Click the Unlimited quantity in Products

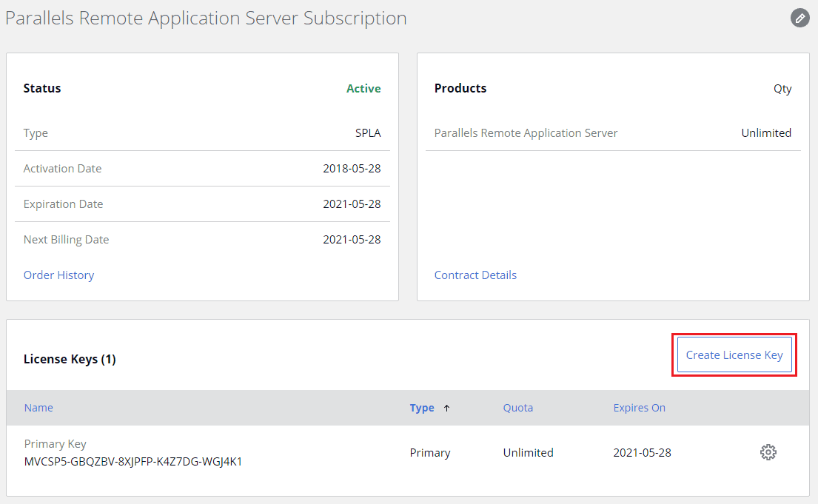click(x=766, y=133)
